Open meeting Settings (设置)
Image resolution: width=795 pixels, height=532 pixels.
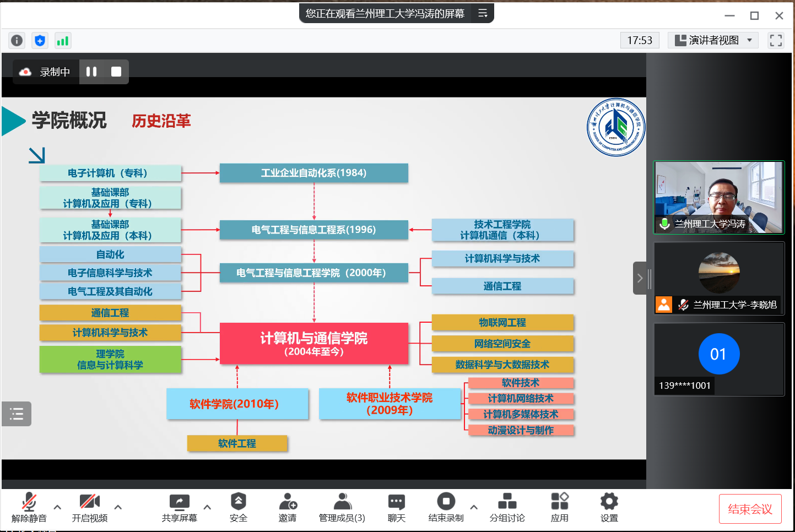609,507
